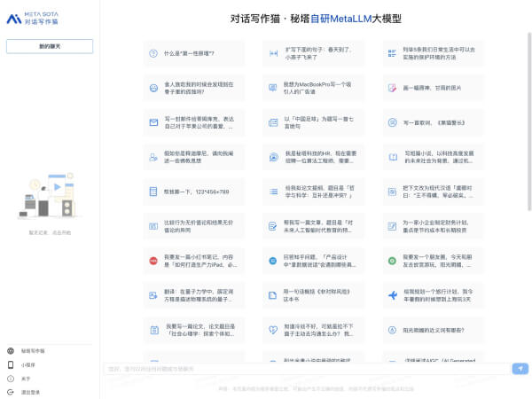Click the question mark icon for 什么是第一性原理
Image resolution: width=532 pixels, height=399 pixels.
point(153,53)
